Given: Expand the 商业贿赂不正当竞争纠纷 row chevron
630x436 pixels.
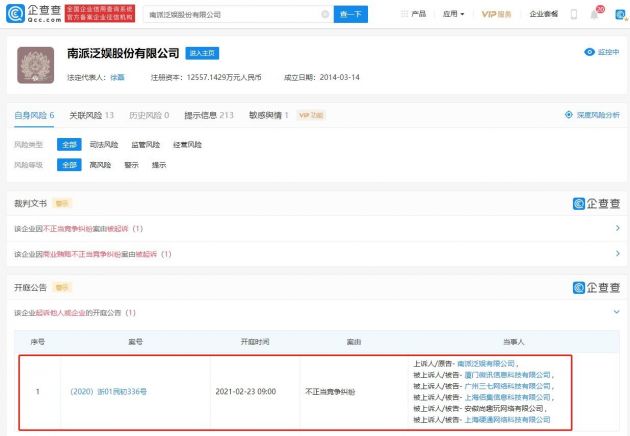Looking at the screenshot, I should point(618,254).
